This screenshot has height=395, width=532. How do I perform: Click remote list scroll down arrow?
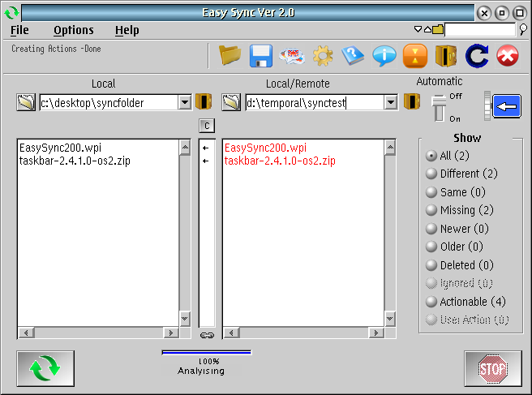click(390, 319)
